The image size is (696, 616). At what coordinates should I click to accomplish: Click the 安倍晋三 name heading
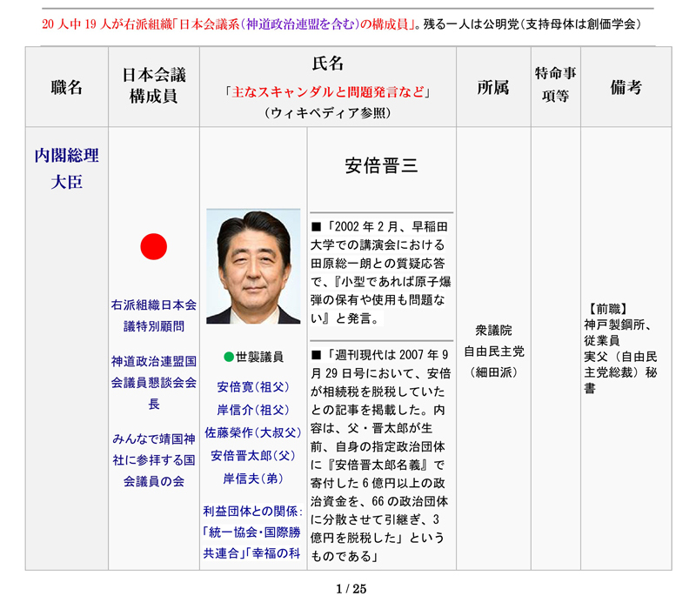381,165
